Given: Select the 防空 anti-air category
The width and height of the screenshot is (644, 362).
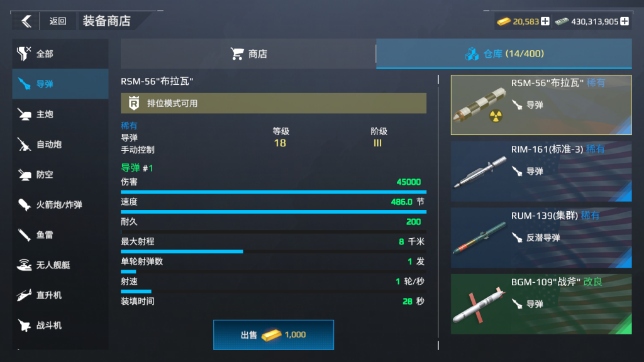Looking at the screenshot, I should tap(60, 175).
